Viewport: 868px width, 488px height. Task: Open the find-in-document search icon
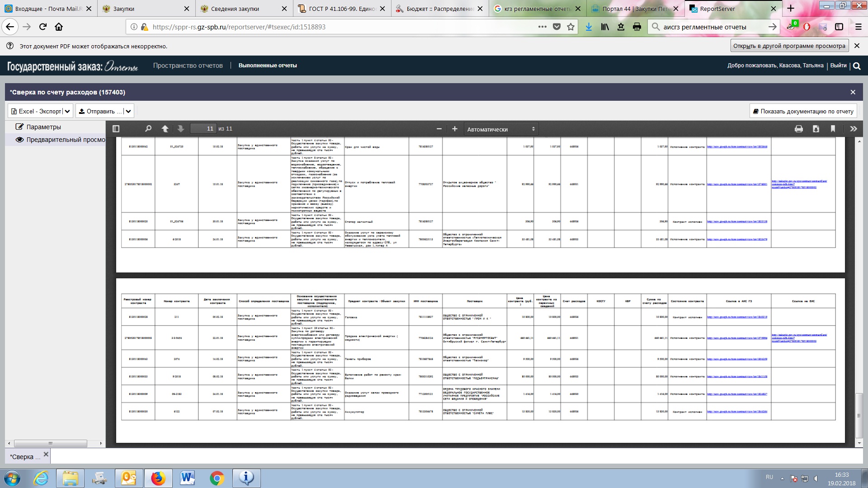click(148, 129)
